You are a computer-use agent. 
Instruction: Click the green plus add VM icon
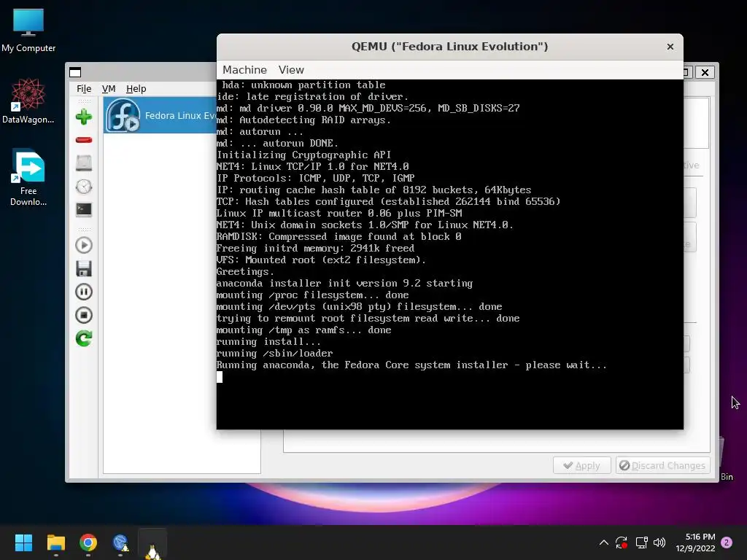tap(84, 117)
